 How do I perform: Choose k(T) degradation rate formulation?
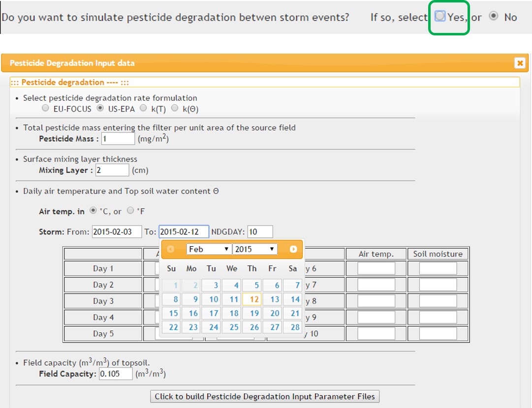pyautogui.click(x=143, y=108)
